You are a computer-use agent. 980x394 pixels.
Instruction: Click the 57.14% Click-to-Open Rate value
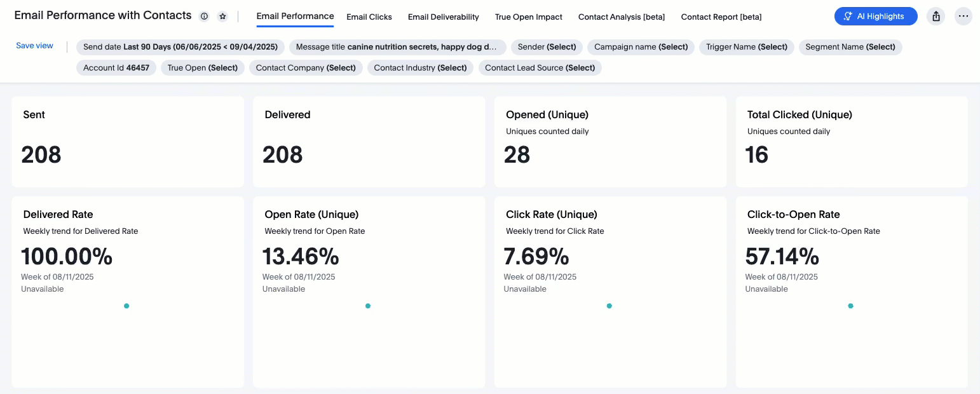[x=782, y=257]
